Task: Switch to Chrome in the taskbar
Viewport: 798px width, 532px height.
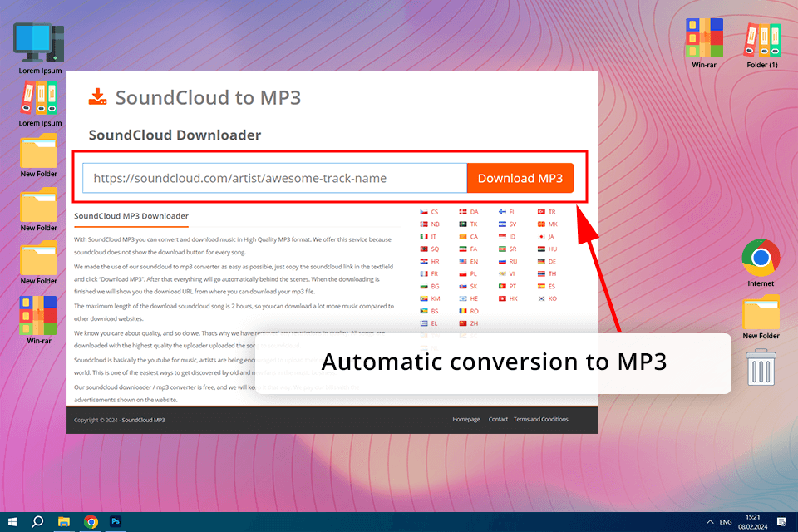Action: (x=91, y=522)
